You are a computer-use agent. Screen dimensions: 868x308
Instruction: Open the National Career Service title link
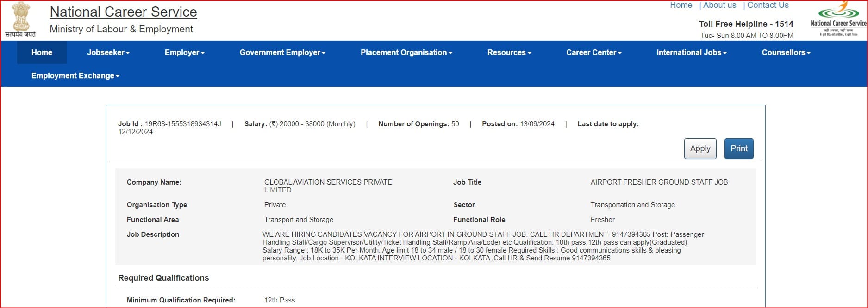[x=123, y=12]
